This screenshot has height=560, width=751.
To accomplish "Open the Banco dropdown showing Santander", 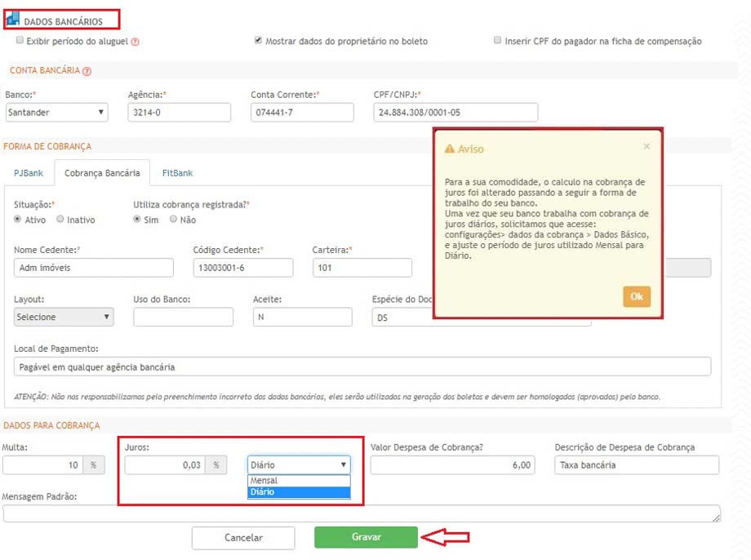I will tap(56, 113).
